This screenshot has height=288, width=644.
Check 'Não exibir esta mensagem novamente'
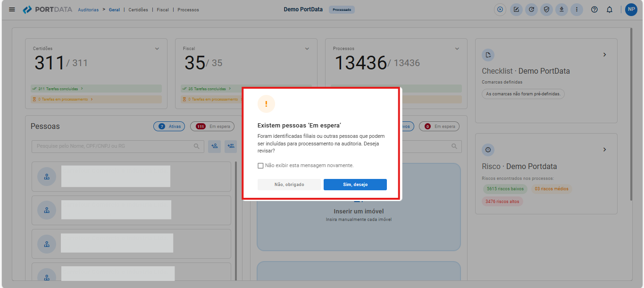click(x=260, y=166)
